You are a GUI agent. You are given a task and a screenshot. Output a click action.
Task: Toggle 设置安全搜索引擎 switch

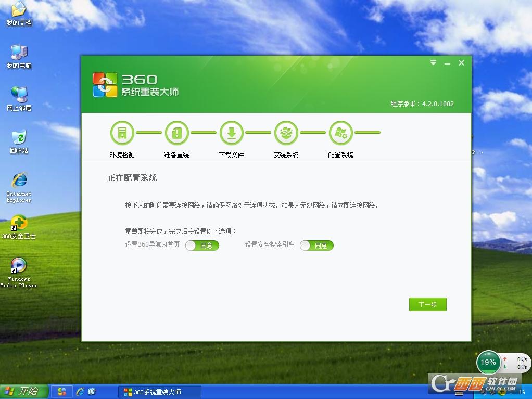click(316, 246)
